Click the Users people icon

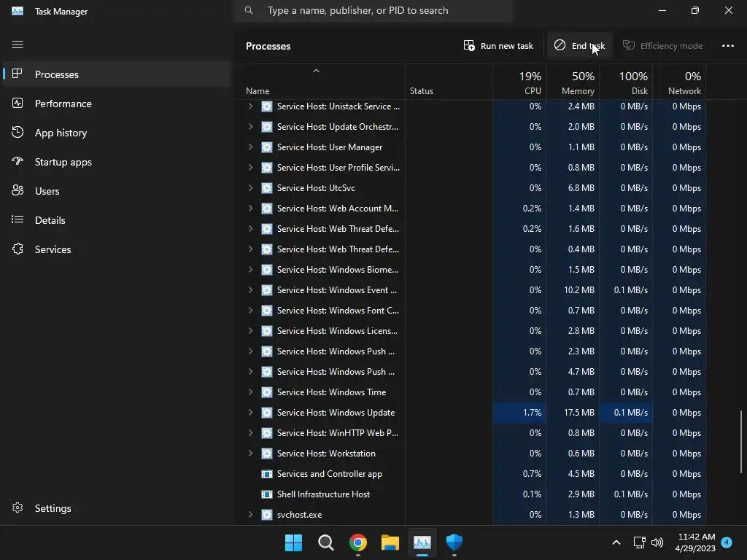point(18,190)
